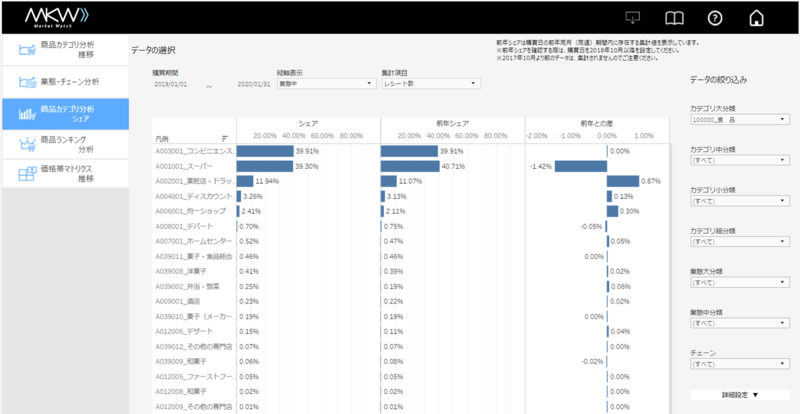Click the grid icon for 価格帯マトリクス推移
Viewport: 800px width, 414px height.
(x=25, y=174)
